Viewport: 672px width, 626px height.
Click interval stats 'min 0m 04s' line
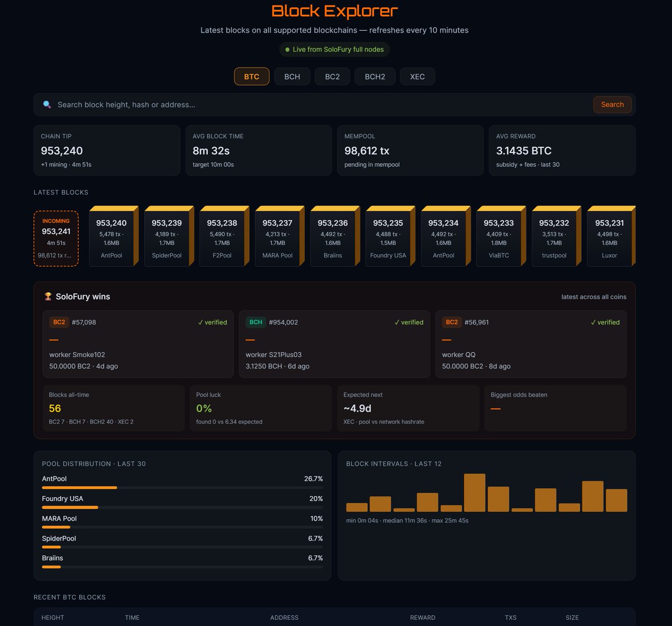click(407, 521)
